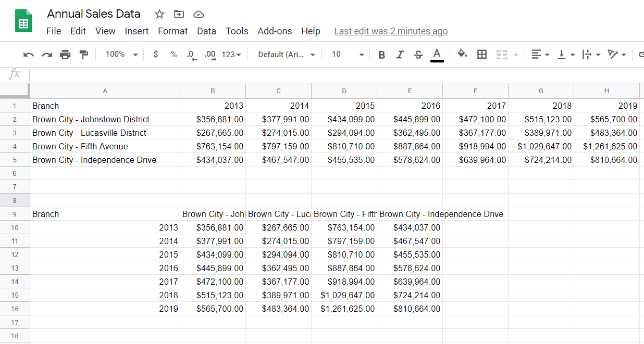Open the font family dropdown

tap(287, 55)
